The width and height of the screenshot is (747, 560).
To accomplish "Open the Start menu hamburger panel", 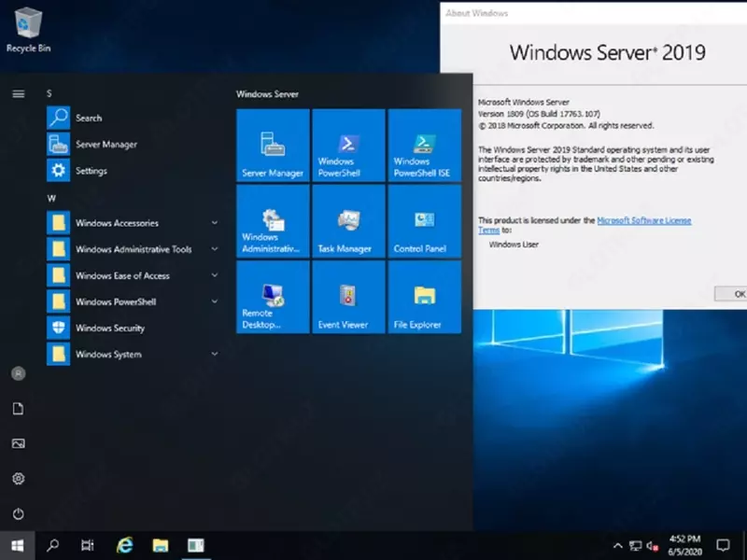I will 17,93.
